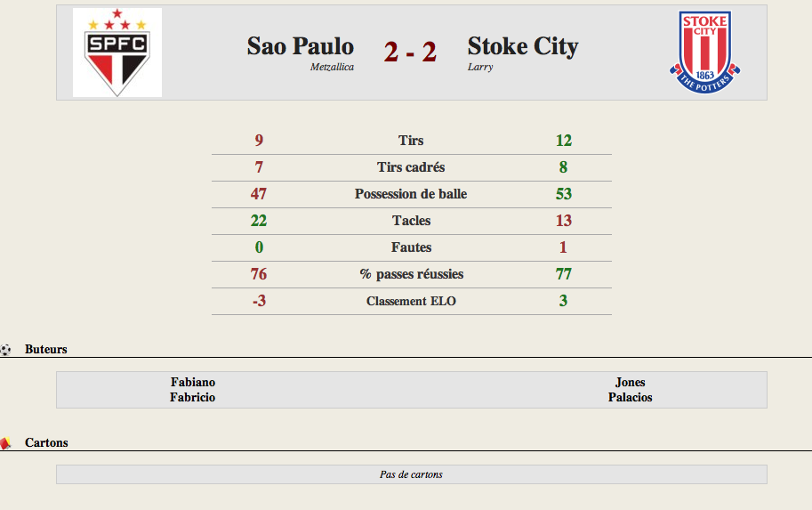This screenshot has width=812, height=510.
Task: Click scorer Palacios
Action: 631,397
